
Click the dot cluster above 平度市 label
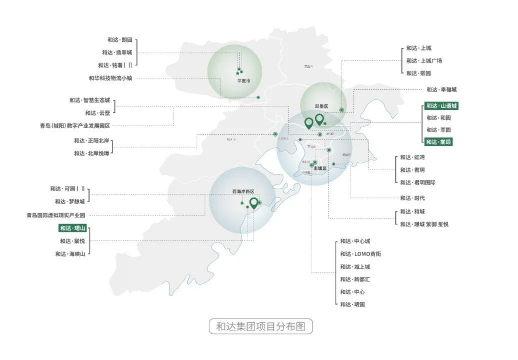pyautogui.click(x=239, y=71)
